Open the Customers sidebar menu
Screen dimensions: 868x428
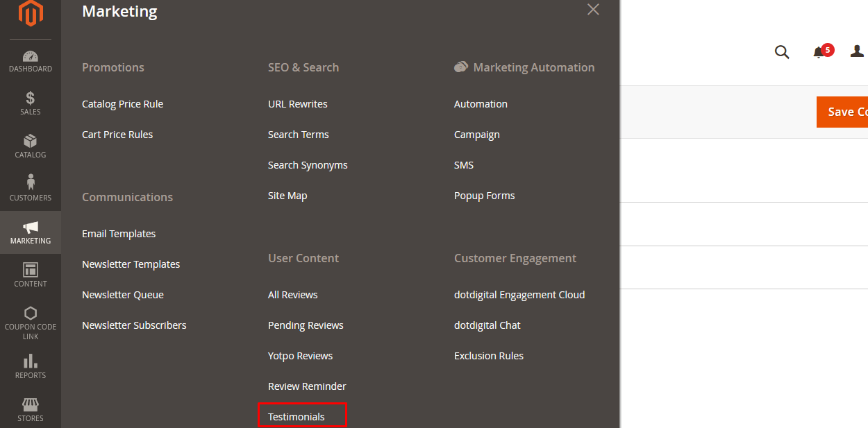31,189
